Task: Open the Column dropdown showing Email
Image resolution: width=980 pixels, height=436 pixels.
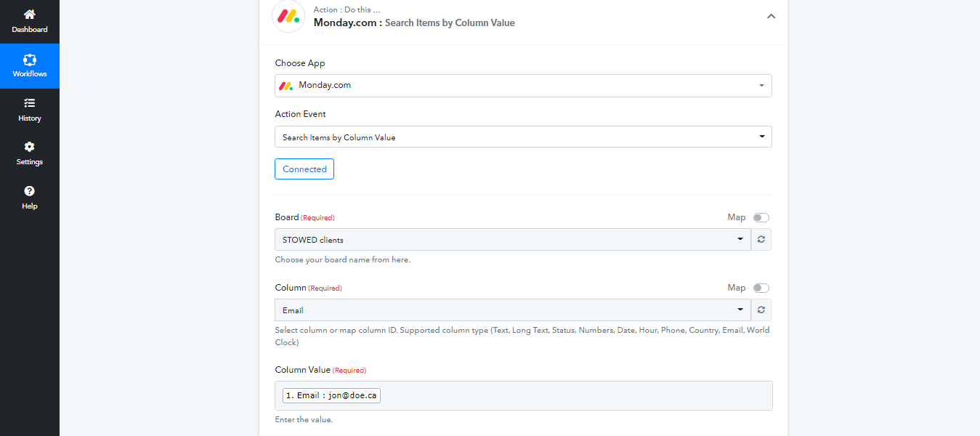Action: point(513,310)
